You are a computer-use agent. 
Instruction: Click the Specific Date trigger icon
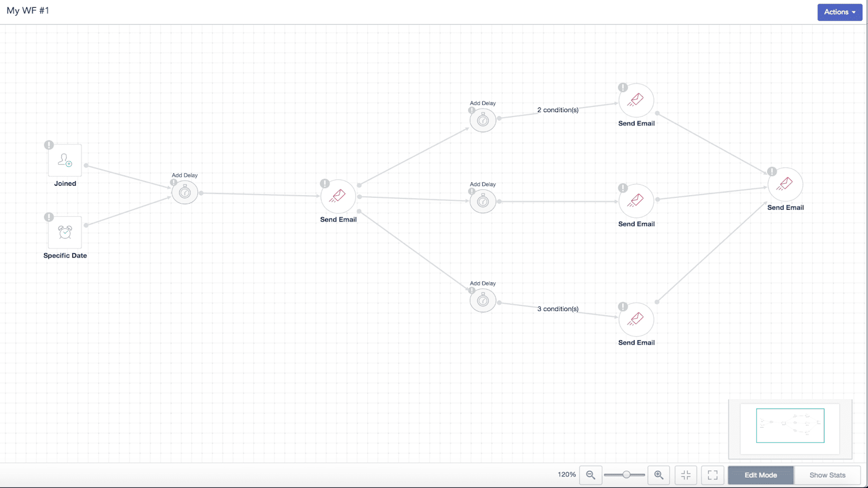point(65,232)
